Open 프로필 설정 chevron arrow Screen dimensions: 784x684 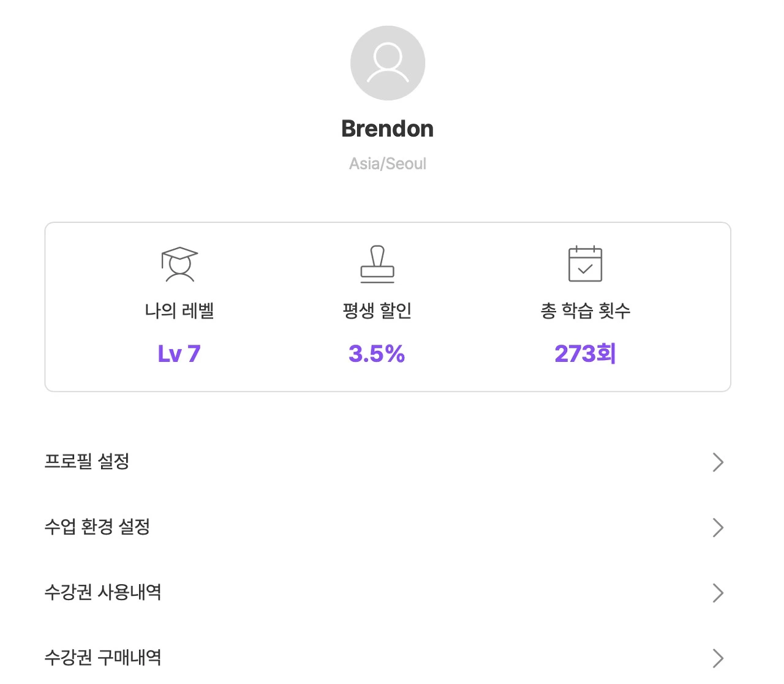718,462
